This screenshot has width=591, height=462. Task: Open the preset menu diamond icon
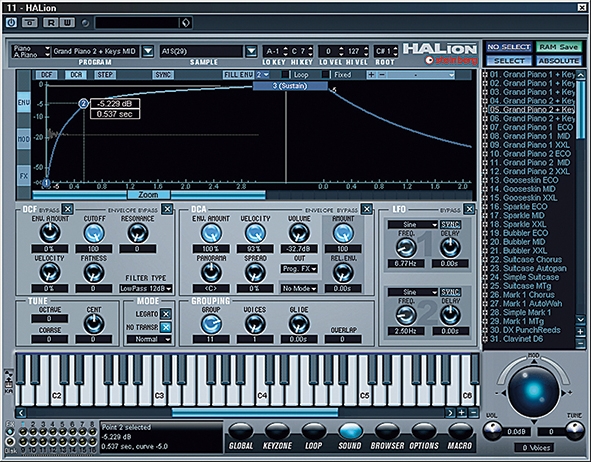click(185, 23)
